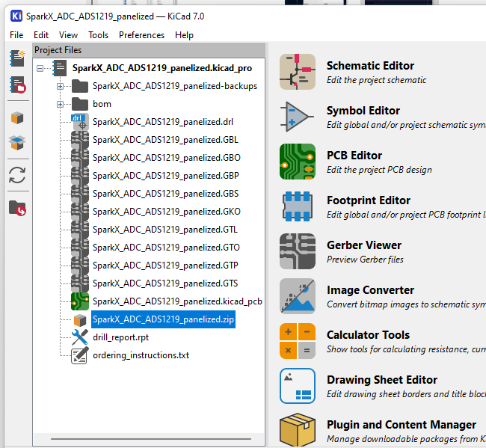Launch the Calculator Tools icon
The width and height of the screenshot is (486, 448).
click(x=298, y=341)
